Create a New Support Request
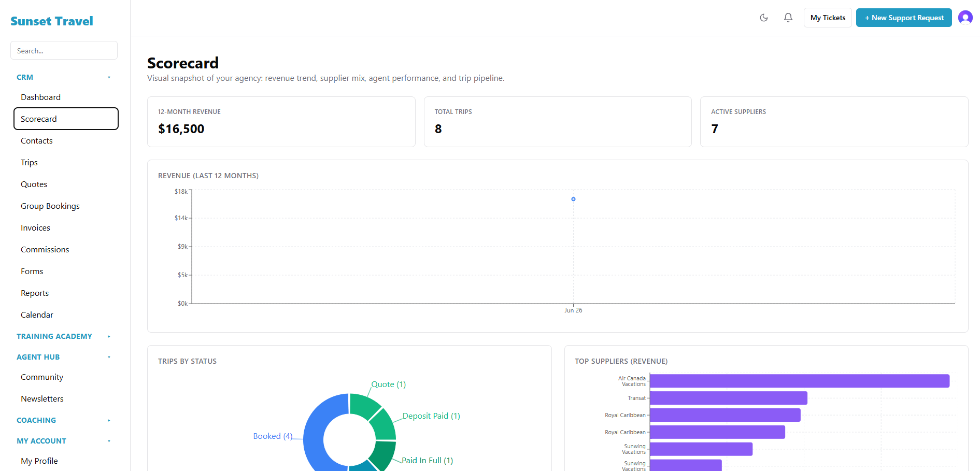The image size is (980, 471). 904,18
